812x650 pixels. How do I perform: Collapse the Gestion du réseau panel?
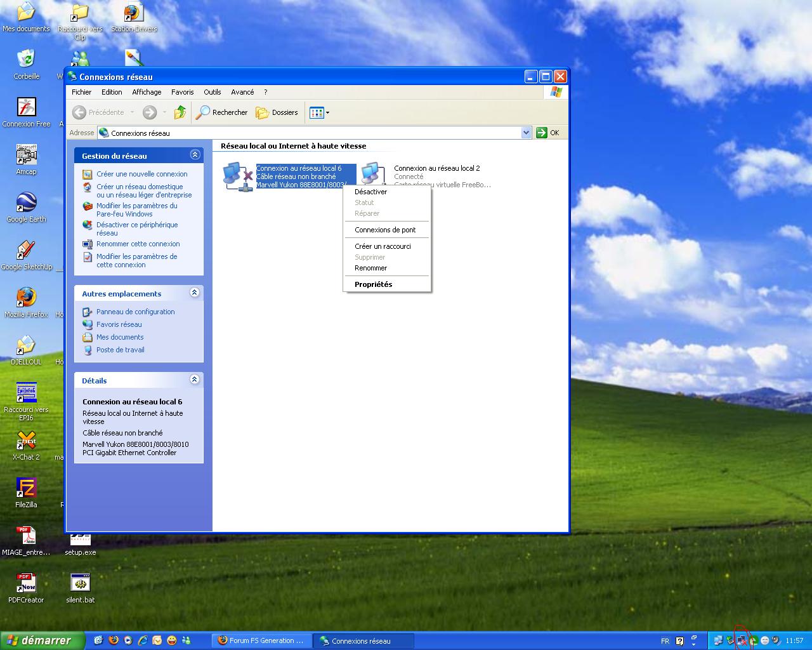(x=195, y=155)
